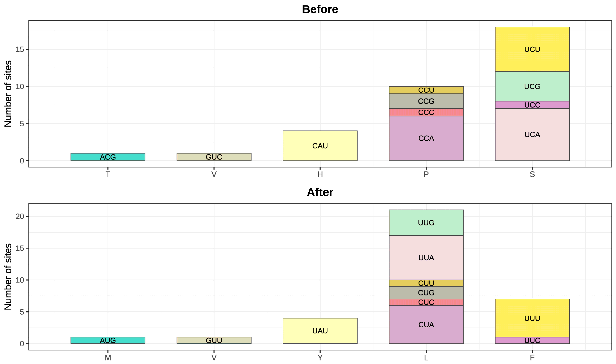616x364 pixels.
Task: Click the "Before" chart title
Action: click(x=320, y=10)
